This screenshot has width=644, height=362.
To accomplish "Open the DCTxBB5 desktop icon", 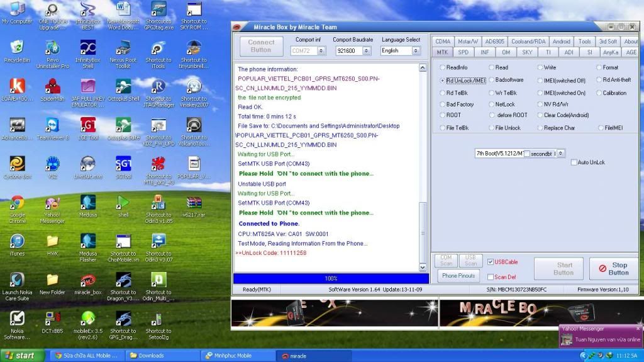I will click(x=53, y=322).
